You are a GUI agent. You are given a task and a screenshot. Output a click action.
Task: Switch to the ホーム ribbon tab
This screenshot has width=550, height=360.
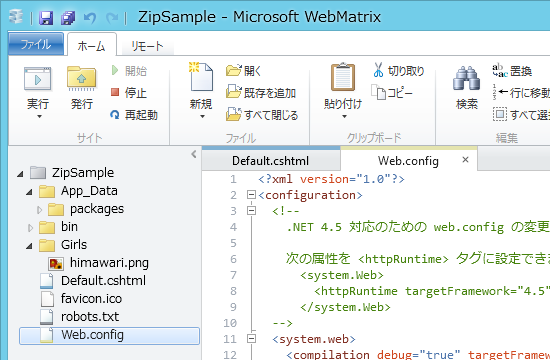tap(92, 45)
